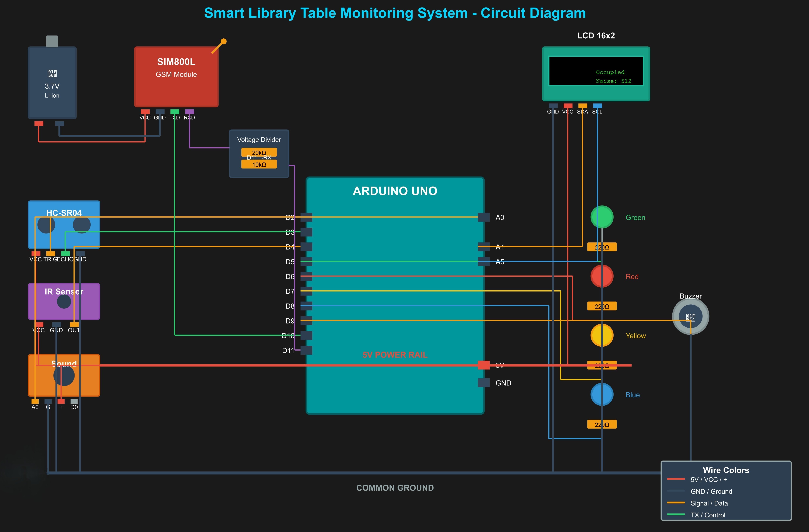
Task: Click the IR Sensor block
Action: pos(64,301)
